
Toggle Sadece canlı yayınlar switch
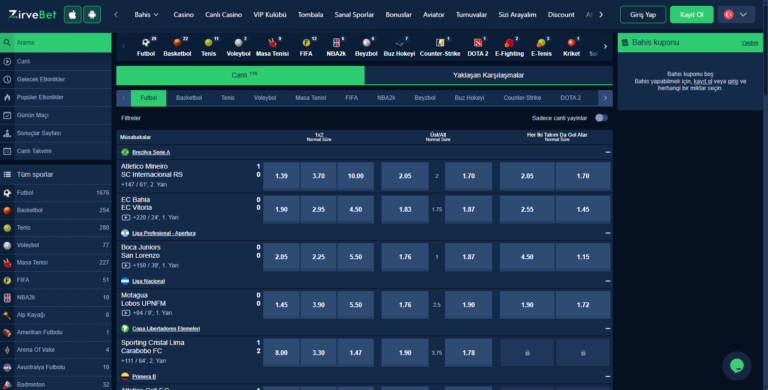click(601, 118)
